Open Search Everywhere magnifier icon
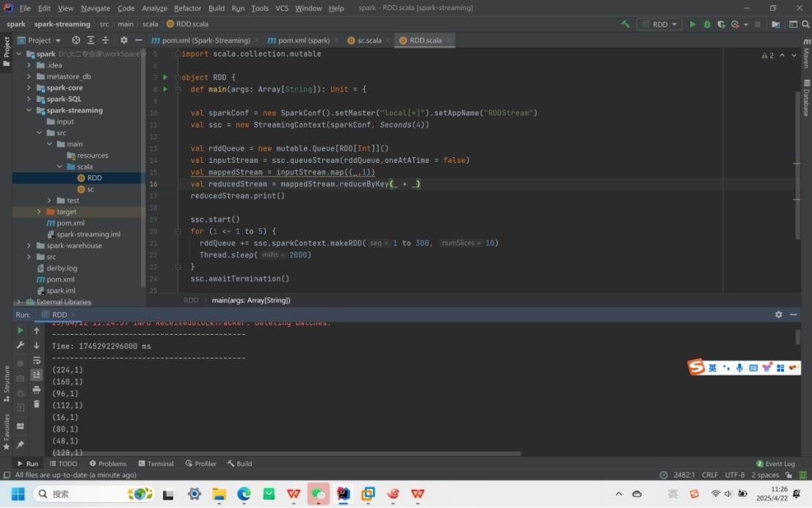Image resolution: width=812 pixels, height=508 pixels. 806,24
